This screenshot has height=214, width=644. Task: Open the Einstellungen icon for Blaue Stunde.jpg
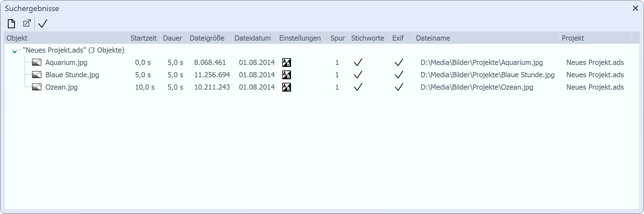[286, 75]
